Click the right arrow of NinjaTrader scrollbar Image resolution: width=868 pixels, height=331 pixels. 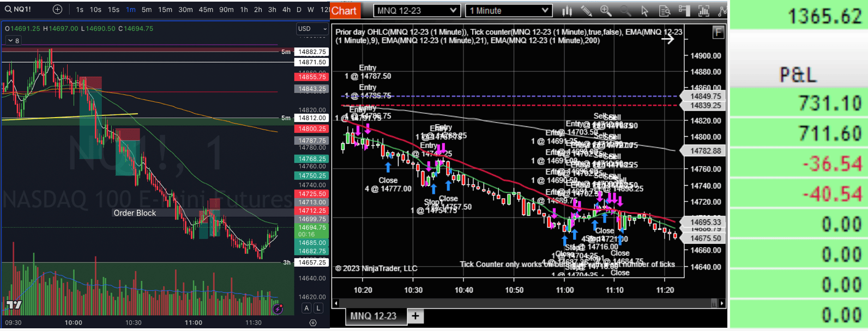[722, 303]
